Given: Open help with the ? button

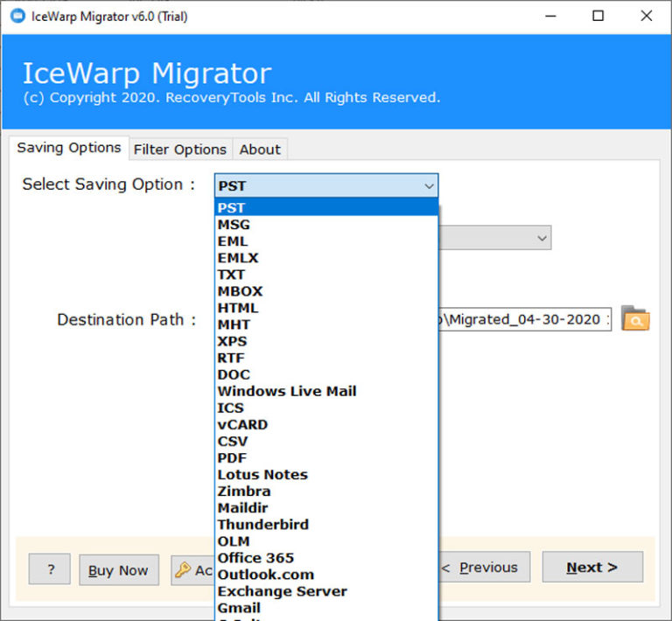Looking at the screenshot, I should 49,569.
